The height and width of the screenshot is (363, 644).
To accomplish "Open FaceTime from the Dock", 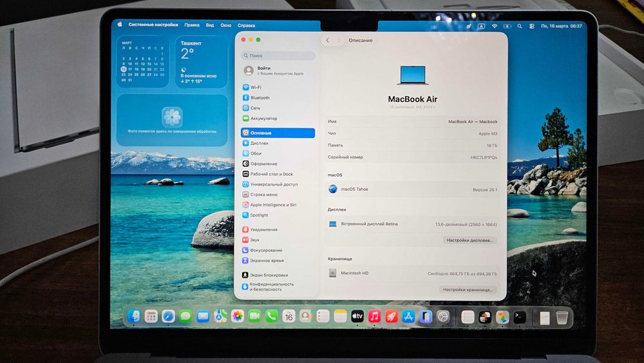I will (254, 316).
